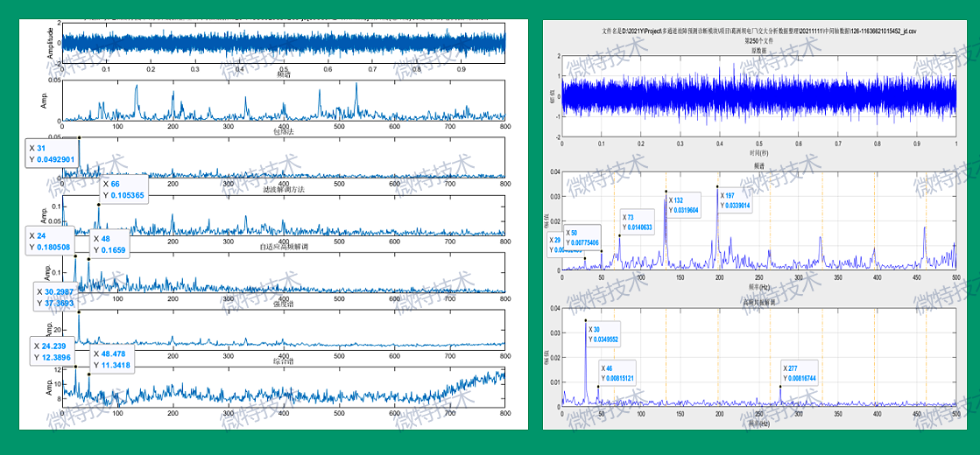The image size is (980, 455).
Task: Select the data tip showing X 73
Action: point(637,222)
